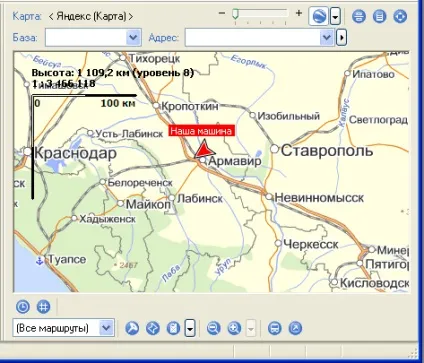Click the 'Краснодар' city label on the map
The image size is (424, 363).
pos(75,153)
